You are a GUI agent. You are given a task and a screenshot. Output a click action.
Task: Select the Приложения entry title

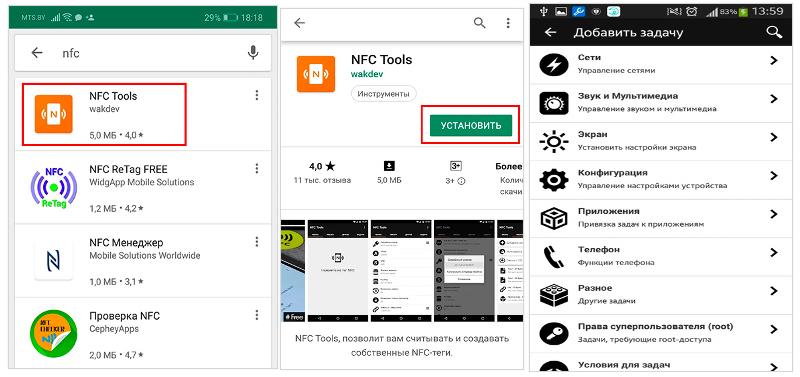point(608,211)
